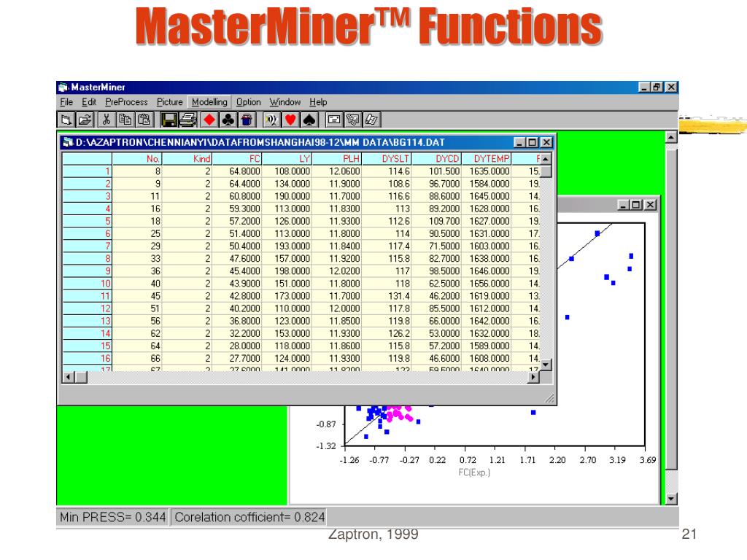Click the DYSLT column header
The height and width of the screenshot is (560, 747).
point(387,158)
